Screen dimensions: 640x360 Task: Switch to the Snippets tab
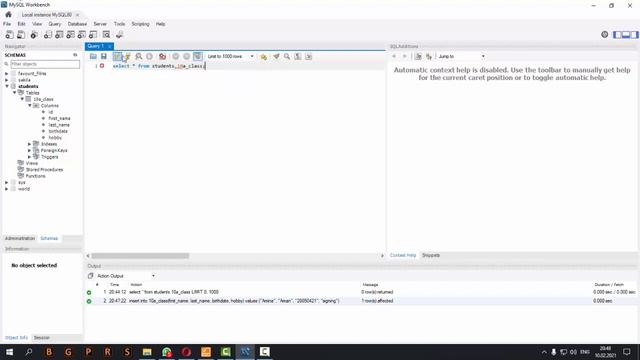tap(431, 255)
